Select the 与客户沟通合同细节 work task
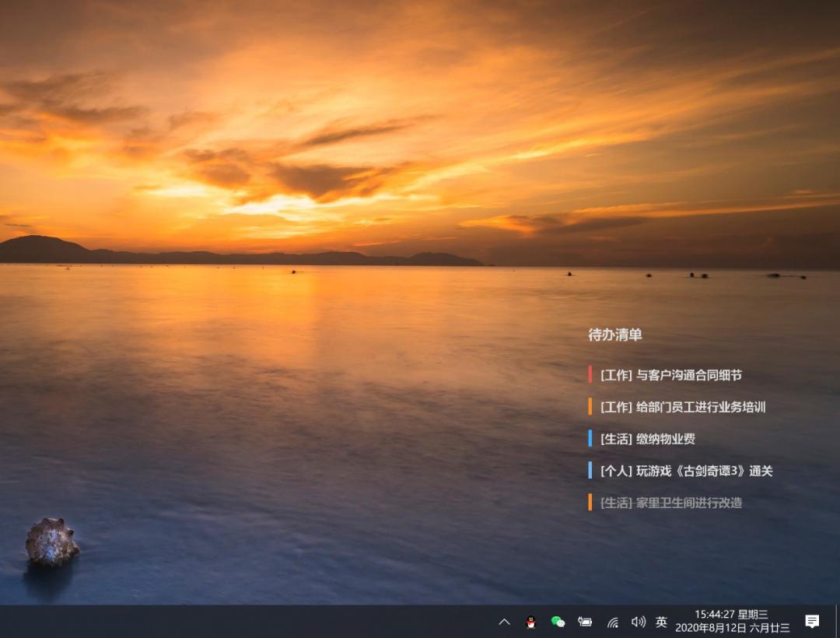The width and height of the screenshot is (840, 638). (x=670, y=374)
